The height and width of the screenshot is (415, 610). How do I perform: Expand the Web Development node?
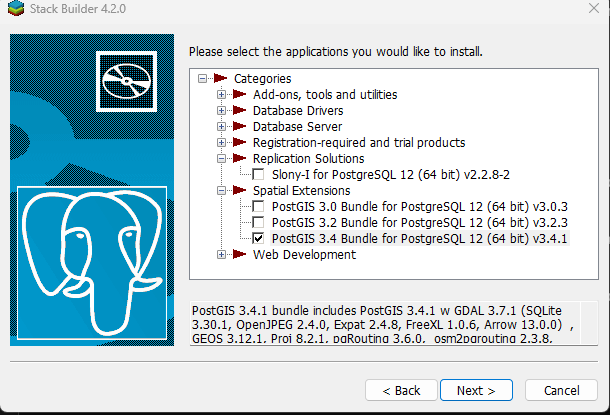[x=221, y=254]
